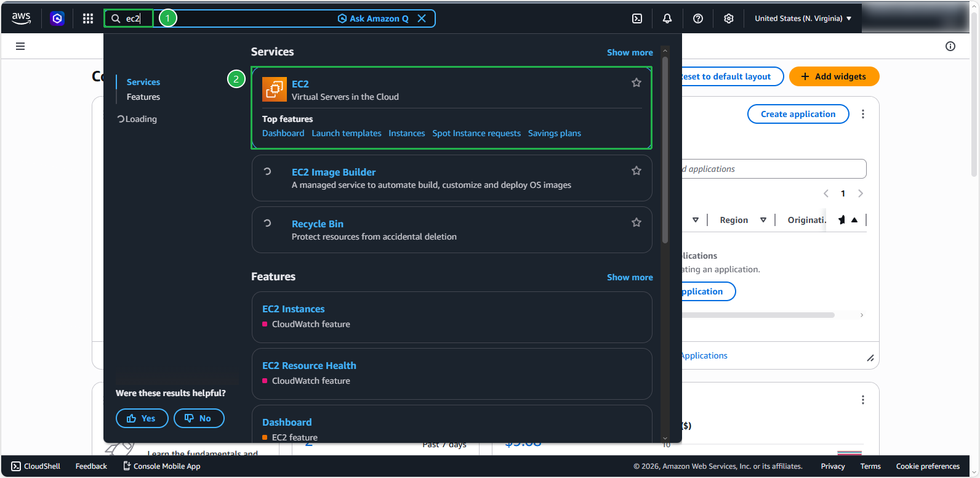Launch CloudShell from the top bar icon
The width and height of the screenshot is (980, 478).
(637, 18)
